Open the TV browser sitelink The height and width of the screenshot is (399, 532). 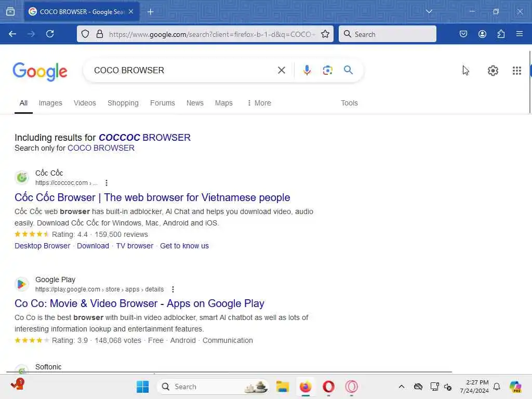(135, 246)
